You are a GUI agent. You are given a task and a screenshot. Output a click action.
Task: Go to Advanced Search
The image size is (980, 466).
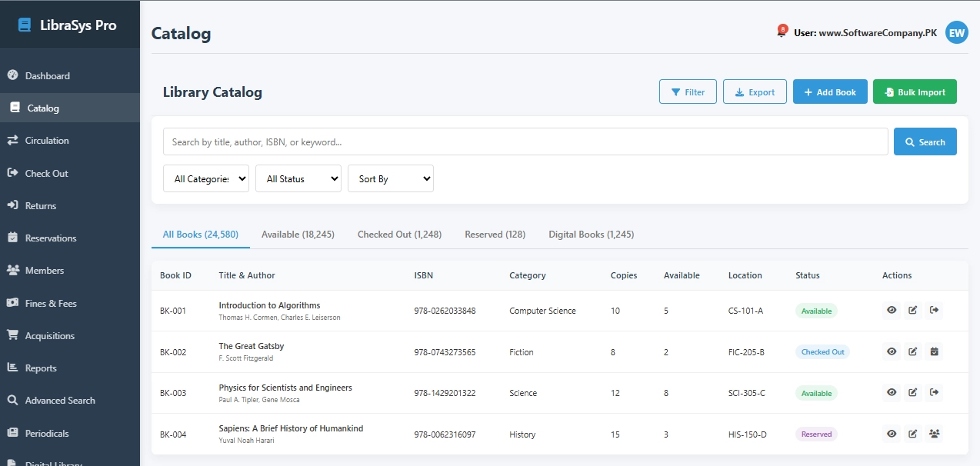(x=59, y=400)
